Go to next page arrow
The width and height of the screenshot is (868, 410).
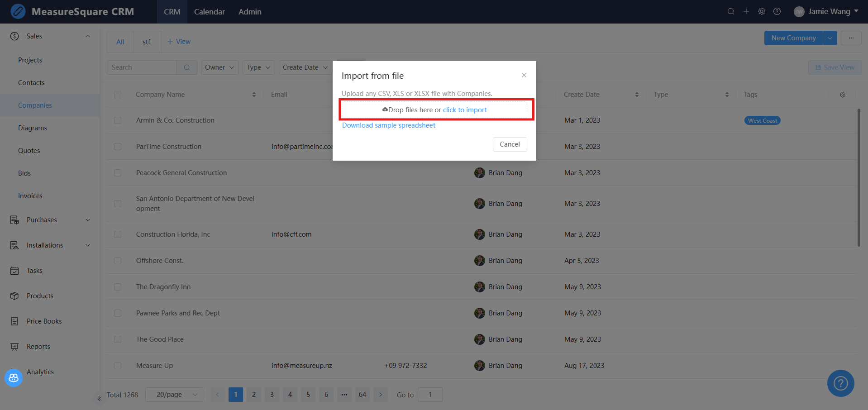click(x=381, y=395)
